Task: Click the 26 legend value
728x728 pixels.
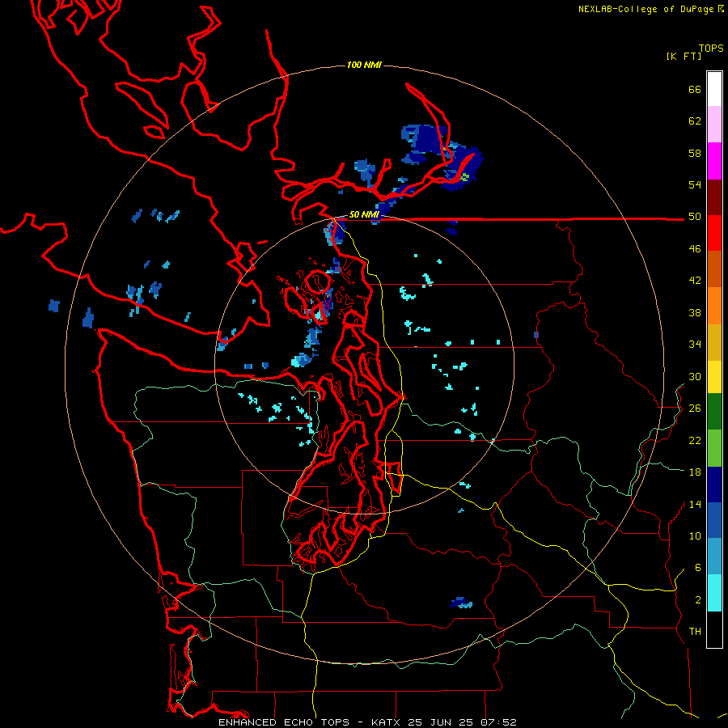Action: [x=695, y=408]
